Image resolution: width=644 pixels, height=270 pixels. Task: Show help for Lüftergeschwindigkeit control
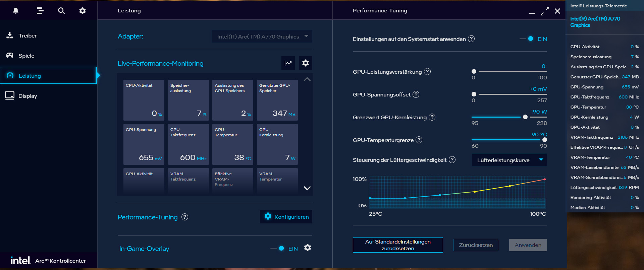point(452,160)
